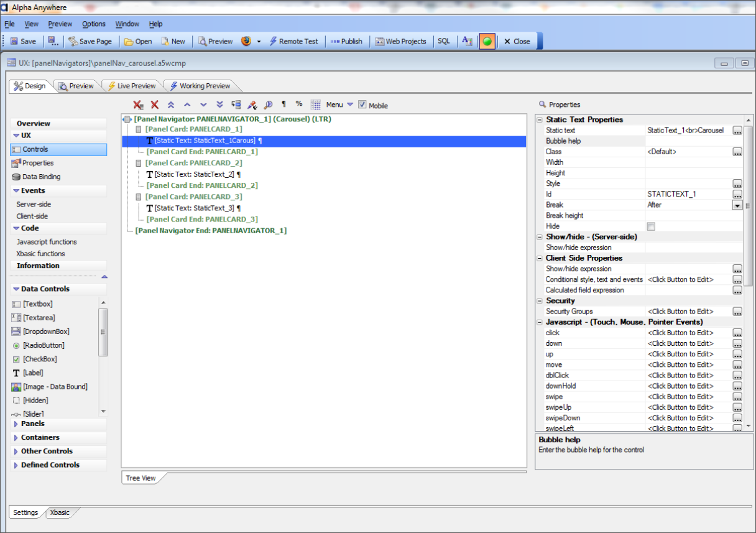Click the magnifier search icon above tree
Viewport: 756px width, 533px height.
pos(268,104)
